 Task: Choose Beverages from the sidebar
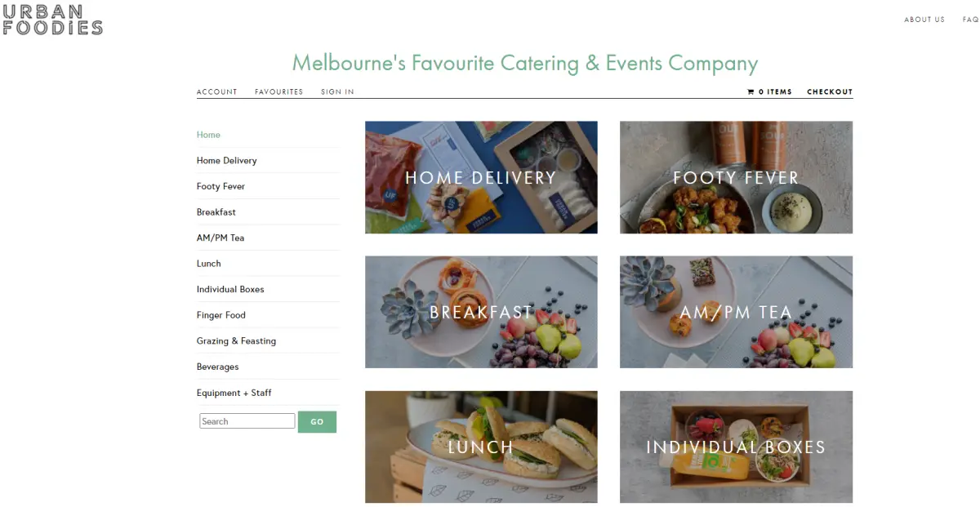click(217, 367)
